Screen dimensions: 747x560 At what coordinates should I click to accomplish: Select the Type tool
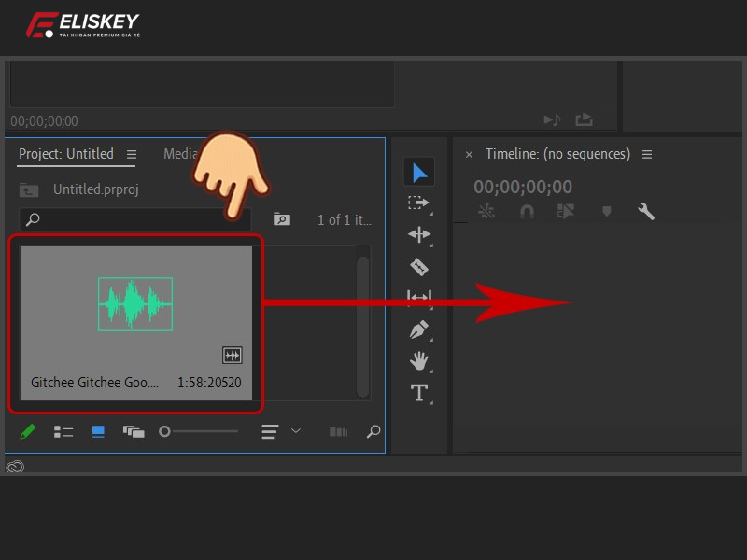pyautogui.click(x=419, y=394)
